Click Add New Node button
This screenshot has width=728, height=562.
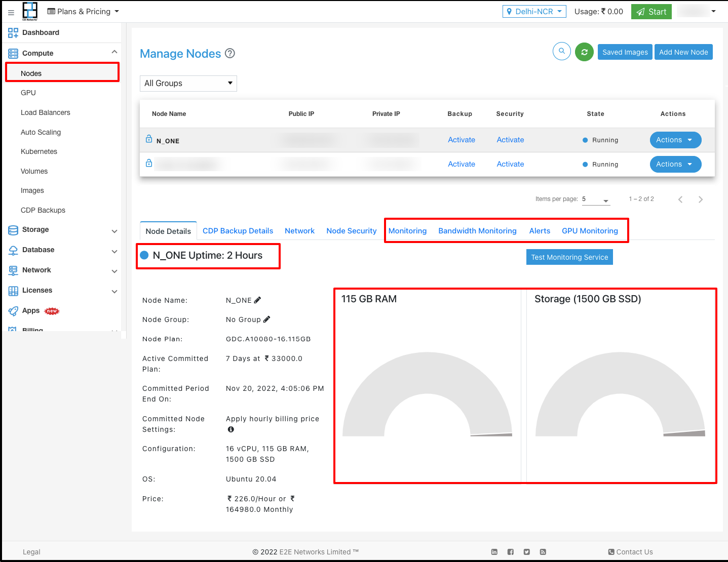click(683, 52)
